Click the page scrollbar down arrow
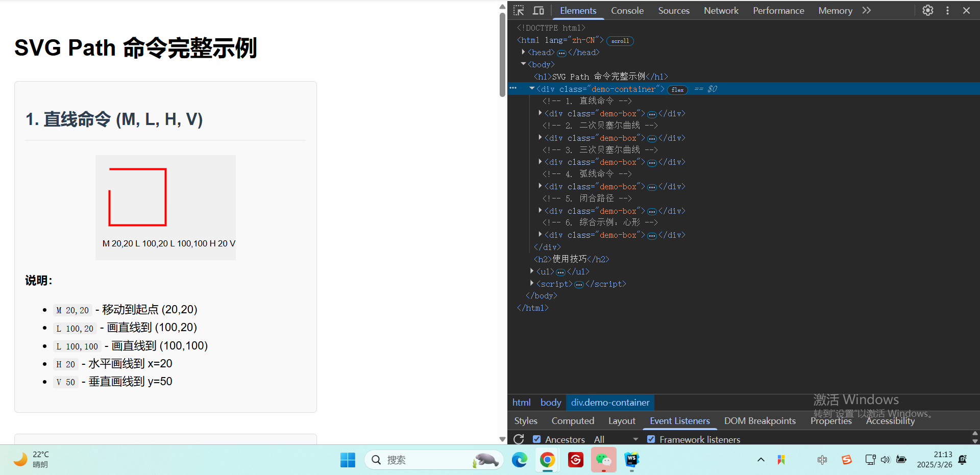 pos(502,439)
